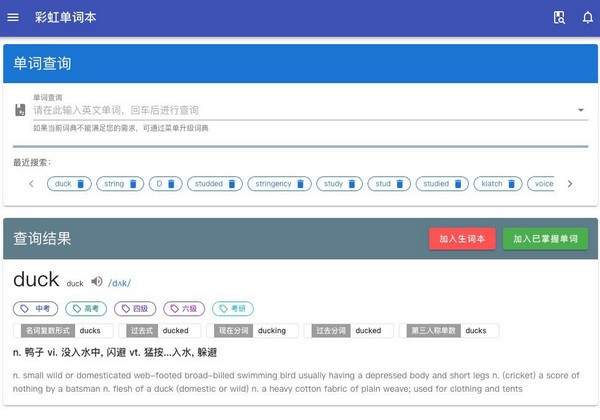Image resolution: width=600 pixels, height=420 pixels.
Task: Play the pronunciation audio for duck
Action: coord(97,282)
